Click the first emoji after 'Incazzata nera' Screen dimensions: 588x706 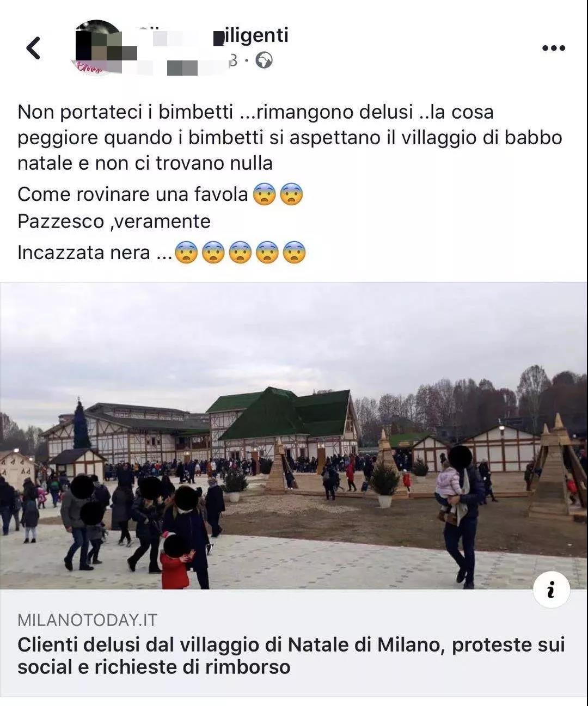pos(186,253)
